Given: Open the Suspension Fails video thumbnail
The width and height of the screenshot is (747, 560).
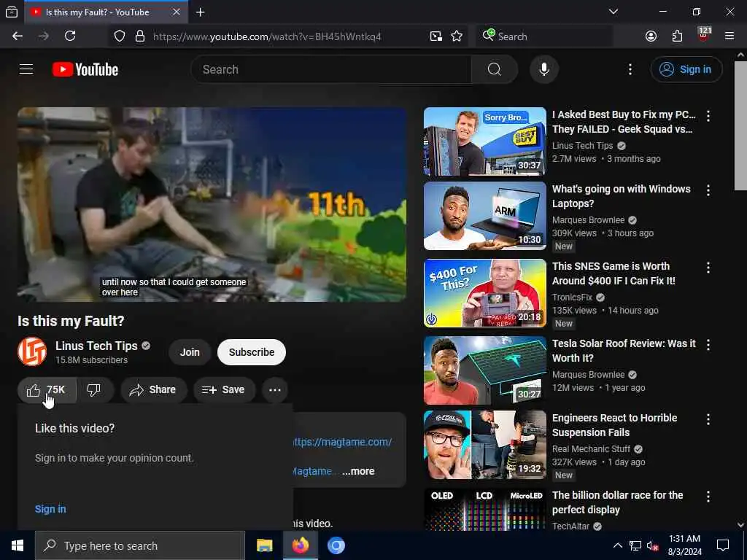Looking at the screenshot, I should (485, 445).
